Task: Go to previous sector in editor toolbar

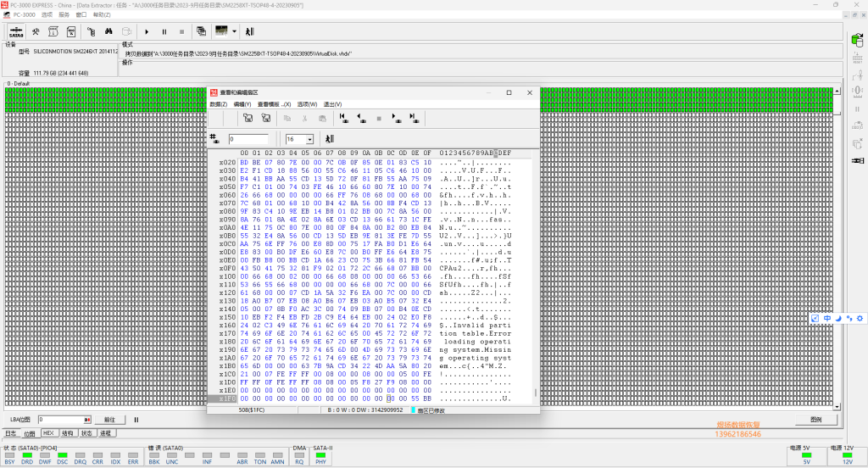Action: [361, 118]
